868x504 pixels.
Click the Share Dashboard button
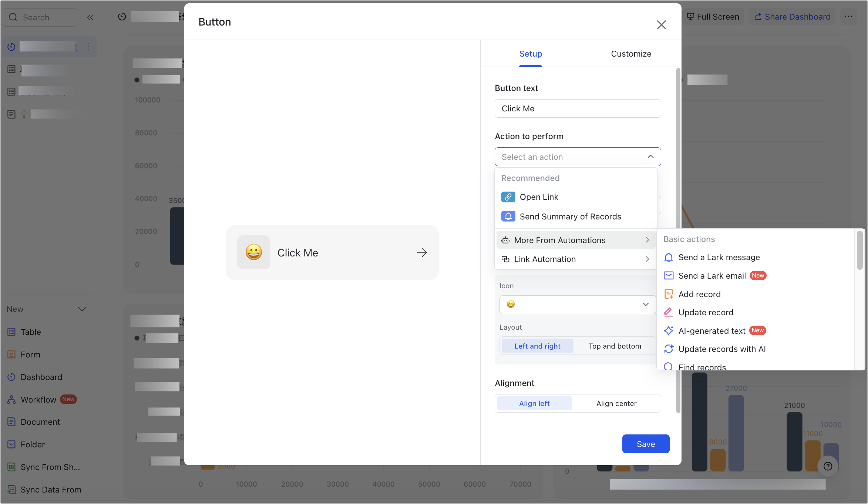pos(792,17)
